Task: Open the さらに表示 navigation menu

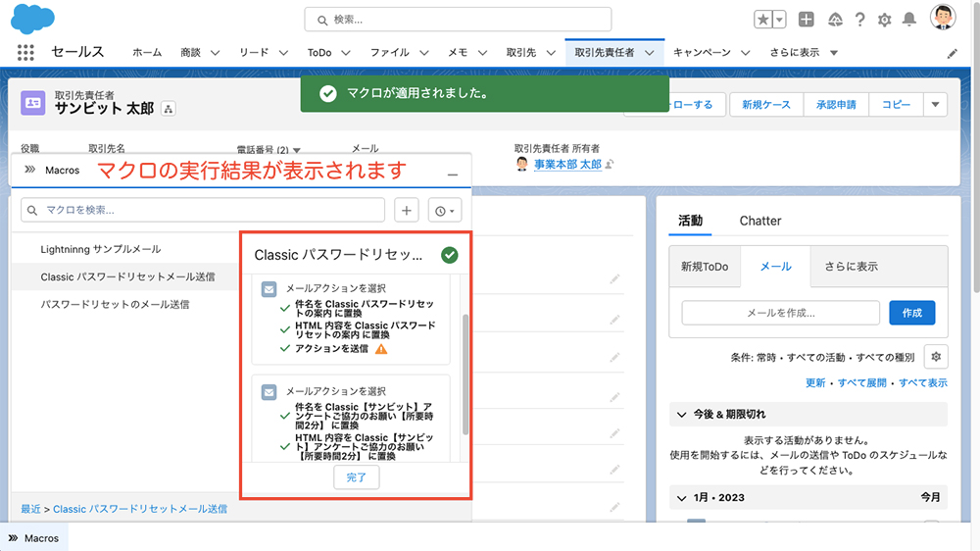Action: 804,53
